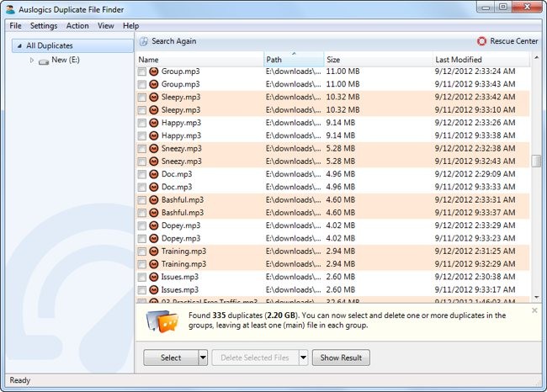Tick the Sneezy.mp3 checkbox modified 9:32:43 AM
547x392 pixels.
141,162
